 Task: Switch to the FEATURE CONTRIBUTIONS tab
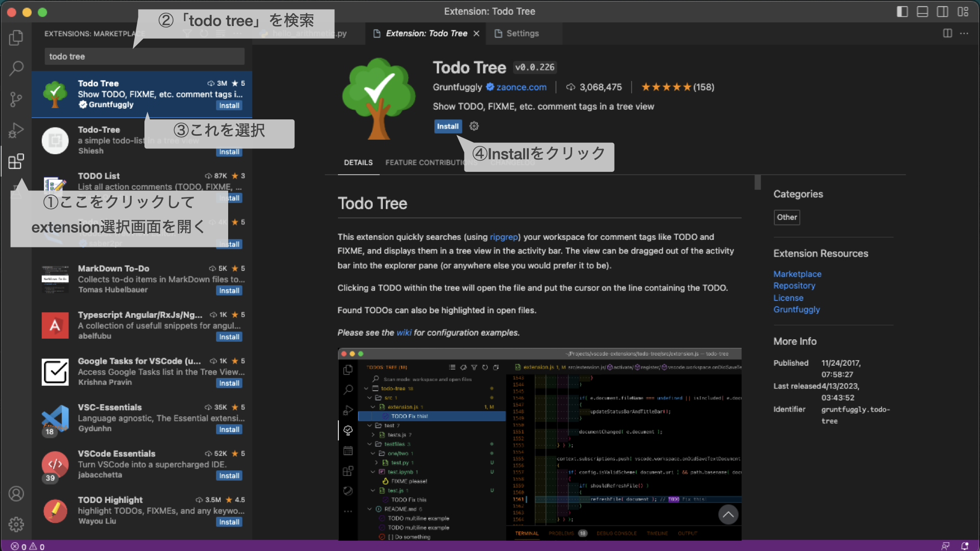(x=430, y=162)
